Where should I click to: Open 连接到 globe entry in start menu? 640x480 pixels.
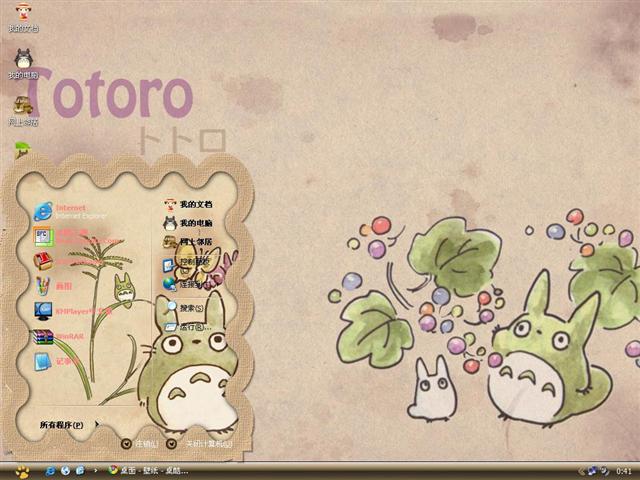point(182,284)
